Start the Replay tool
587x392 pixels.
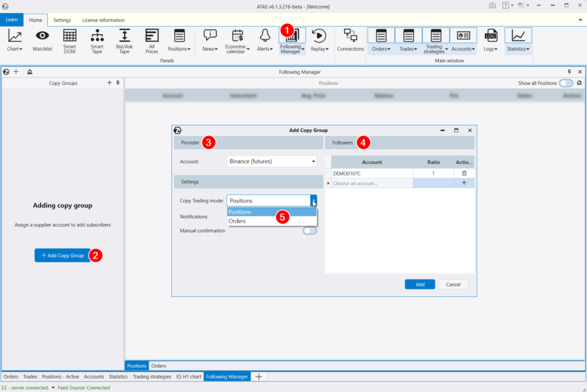[x=319, y=39]
